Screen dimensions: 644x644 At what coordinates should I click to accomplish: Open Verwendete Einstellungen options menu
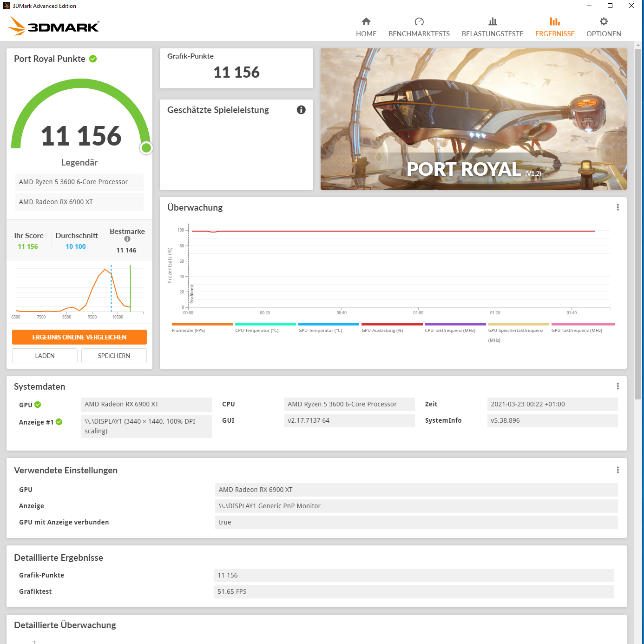coord(618,470)
